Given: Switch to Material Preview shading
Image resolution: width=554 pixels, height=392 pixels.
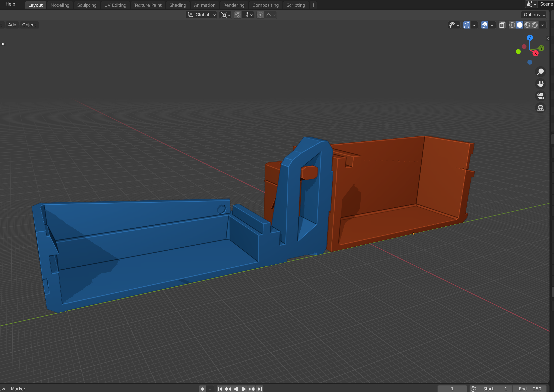Looking at the screenshot, I should (x=527, y=25).
